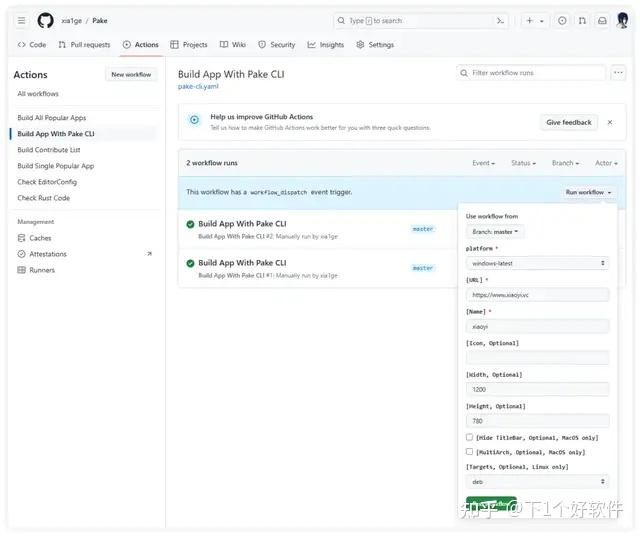The image size is (640, 536).
Task: Switch to the Code tab
Action: [32, 44]
